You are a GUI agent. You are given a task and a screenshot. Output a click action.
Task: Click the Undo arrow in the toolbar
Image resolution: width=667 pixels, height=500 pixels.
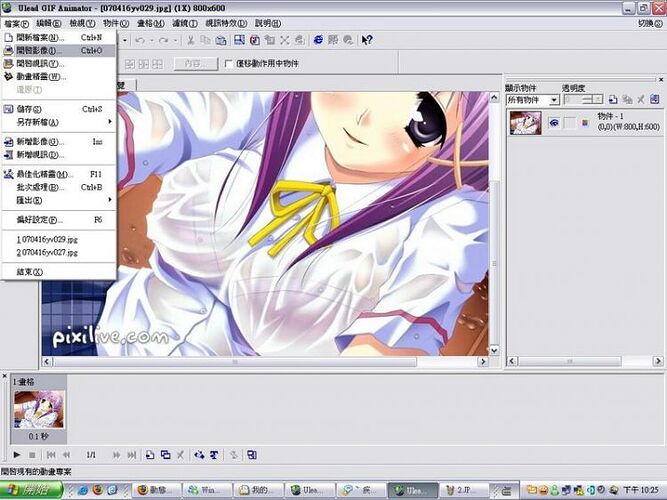tap(140, 40)
